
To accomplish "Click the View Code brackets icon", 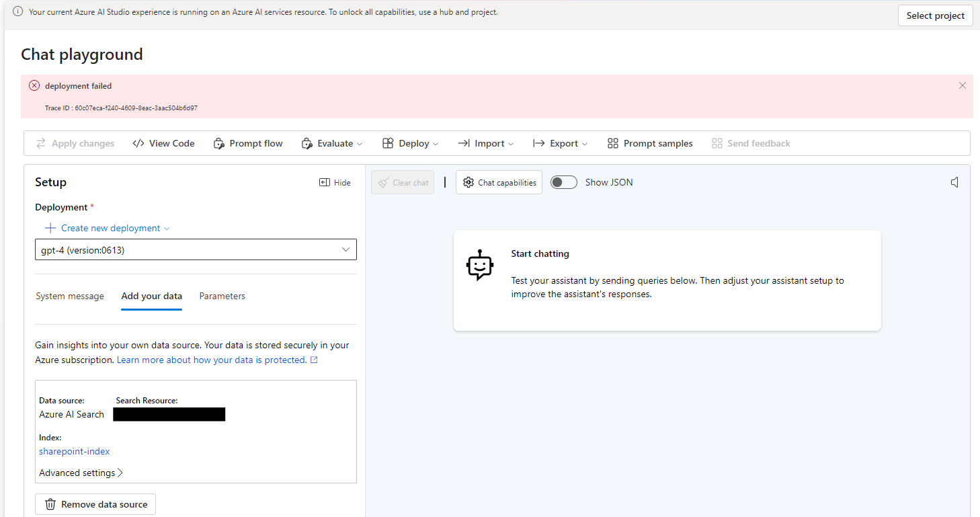I will click(x=138, y=143).
